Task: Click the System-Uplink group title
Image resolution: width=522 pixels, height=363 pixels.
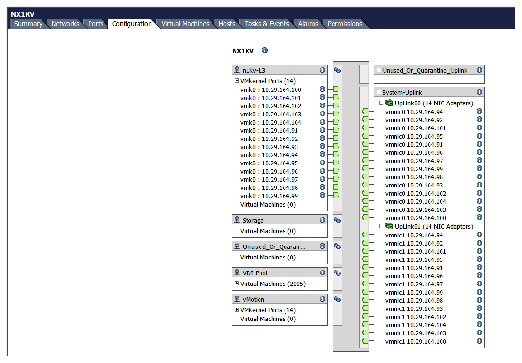Action: (x=402, y=92)
